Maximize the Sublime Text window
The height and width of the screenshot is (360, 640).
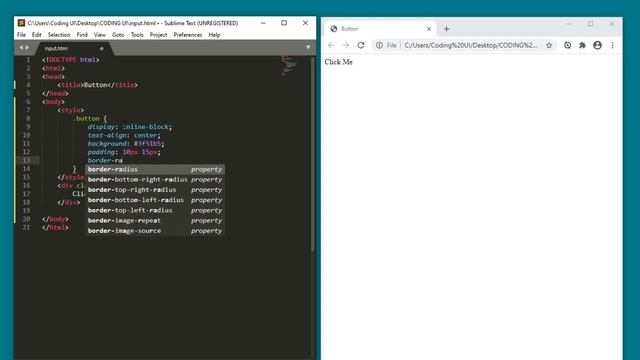pos(284,23)
